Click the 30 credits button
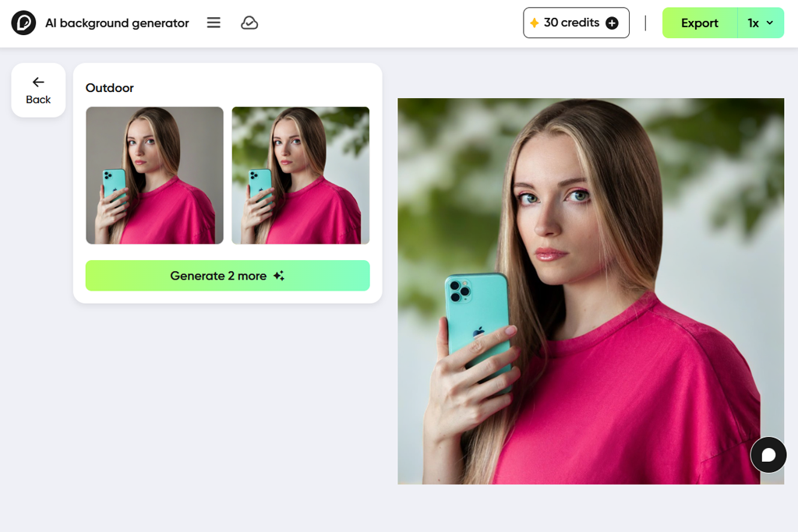The width and height of the screenshot is (798, 532). [x=576, y=23]
